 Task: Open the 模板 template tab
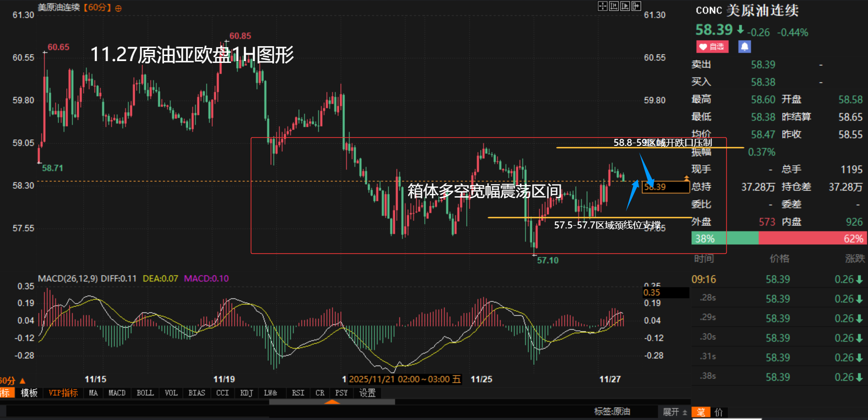click(29, 393)
